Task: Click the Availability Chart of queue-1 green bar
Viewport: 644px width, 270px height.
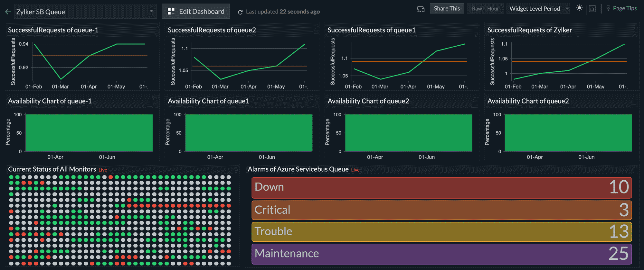Action: (89, 133)
